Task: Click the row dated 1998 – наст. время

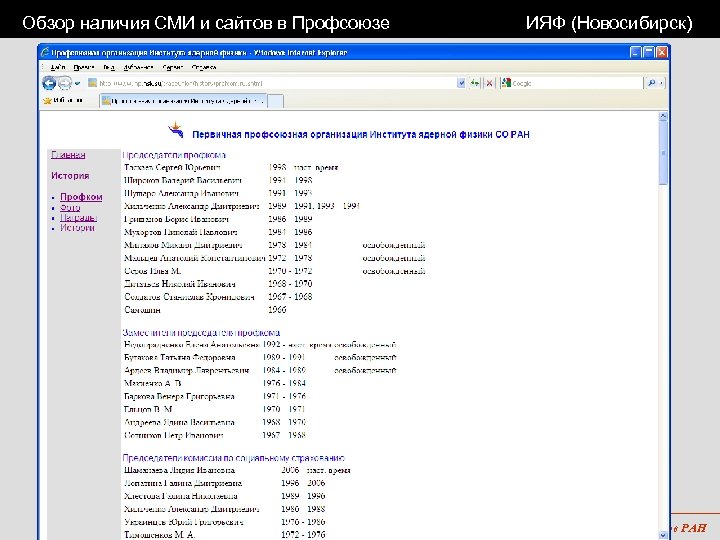Action: click(231, 168)
